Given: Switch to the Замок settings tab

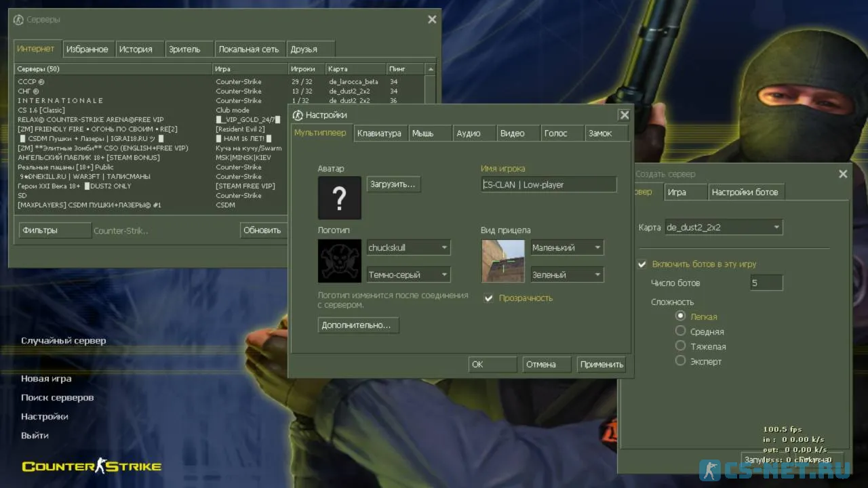Looking at the screenshot, I should 607,134.
